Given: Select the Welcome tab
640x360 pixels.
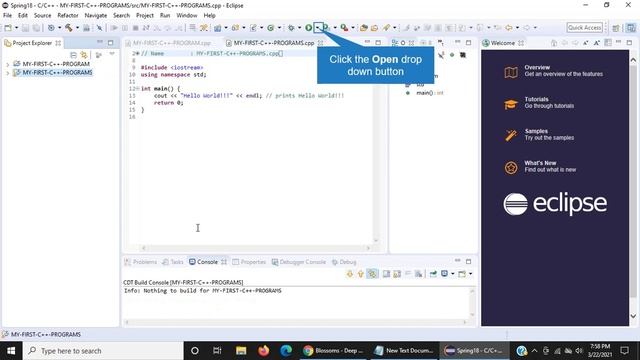Looking at the screenshot, I should (x=503, y=43).
